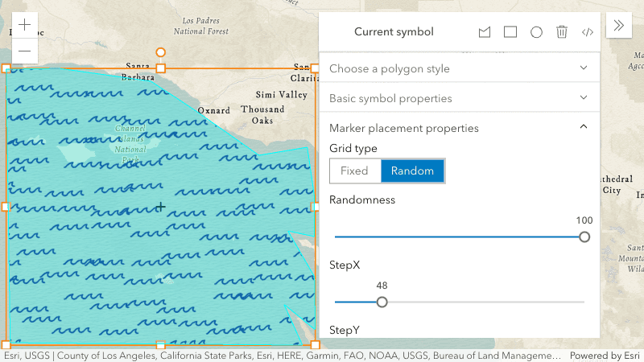Screen dimensions: 644x362
Task: Click the polygon rotation handle
Action: click(161, 52)
